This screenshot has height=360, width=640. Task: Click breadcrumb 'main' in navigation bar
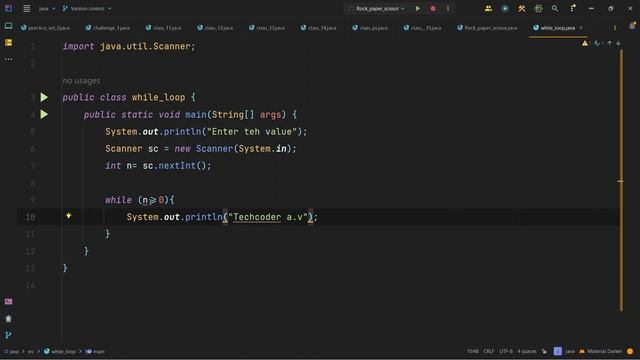pyautogui.click(x=95, y=351)
